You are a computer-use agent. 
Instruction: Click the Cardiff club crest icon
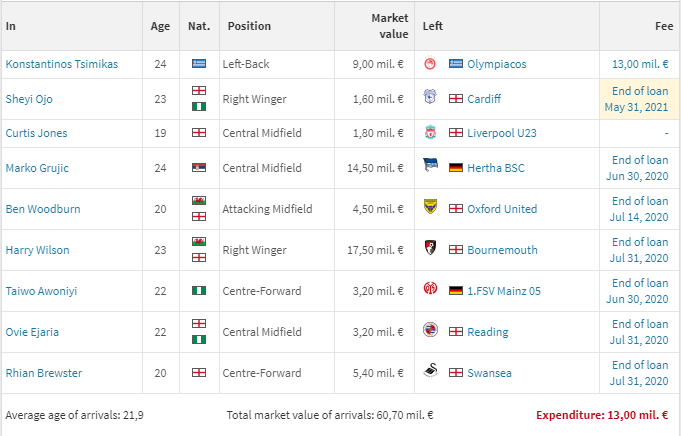(430, 99)
